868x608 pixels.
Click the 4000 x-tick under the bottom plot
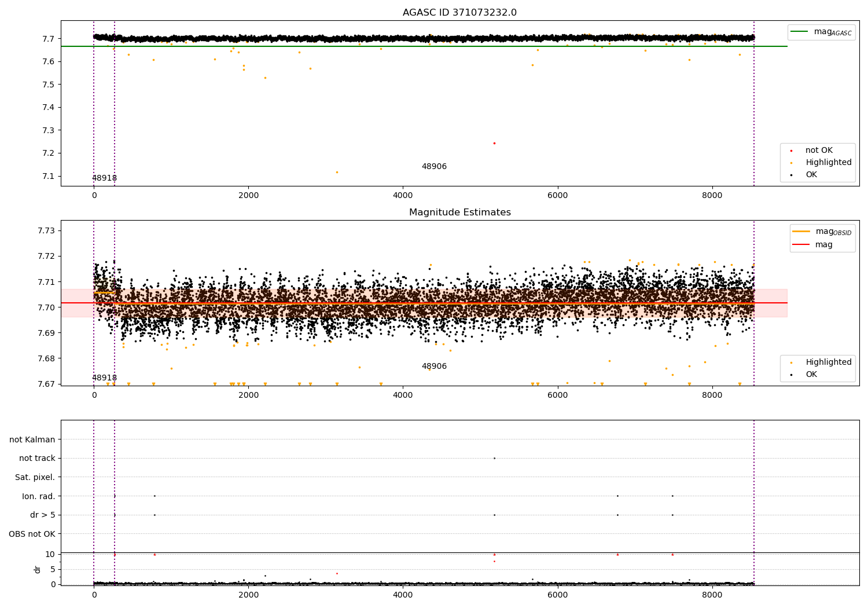point(403,595)
